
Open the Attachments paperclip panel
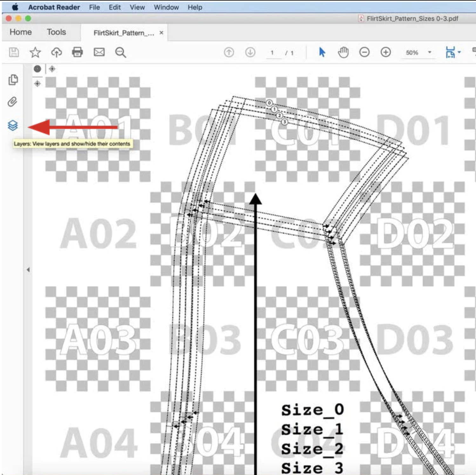(12, 102)
